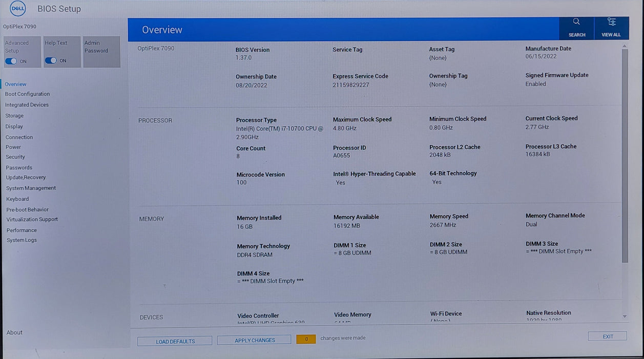
Task: Click the View All filter icon
Action: coord(611,22)
